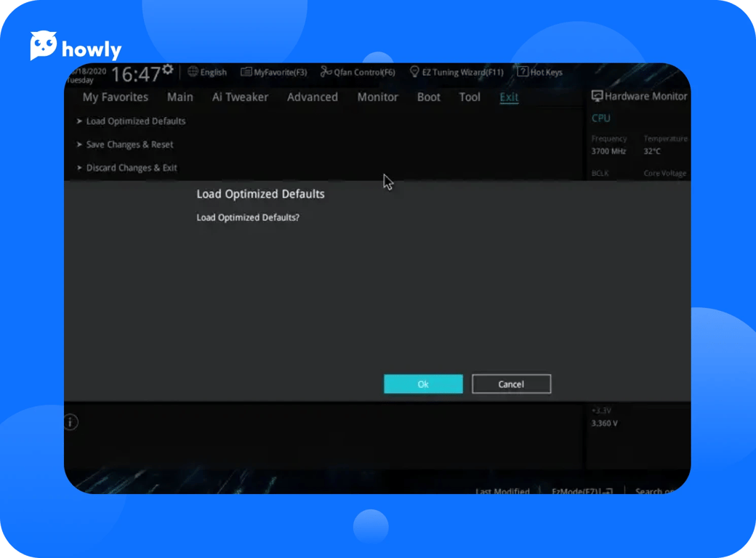Image resolution: width=756 pixels, height=558 pixels.
Task: Click Last Modified in the bottom bar
Action: tap(502, 492)
